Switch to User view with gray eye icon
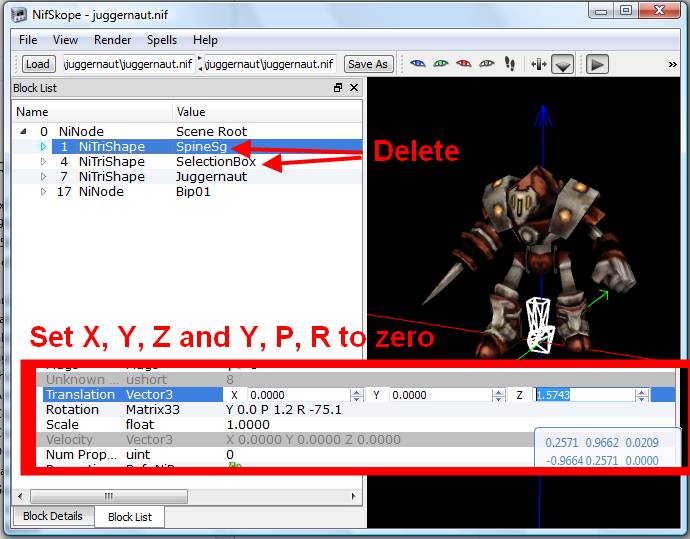The image size is (690, 539). tap(487, 64)
